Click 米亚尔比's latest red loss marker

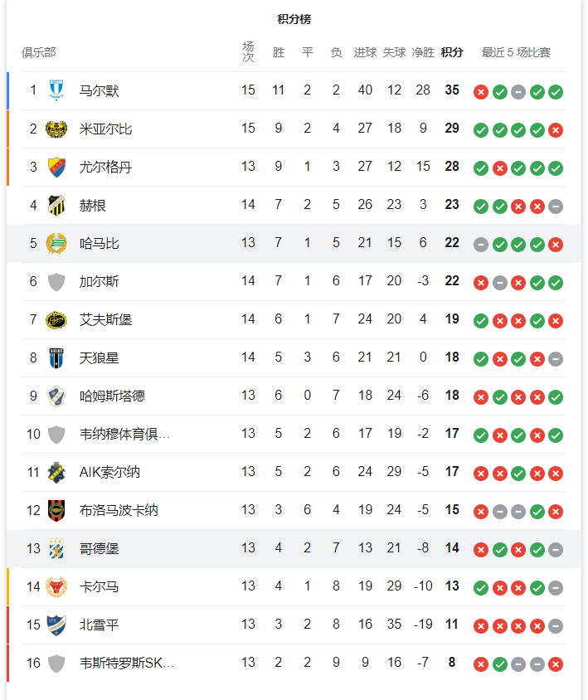pos(556,130)
